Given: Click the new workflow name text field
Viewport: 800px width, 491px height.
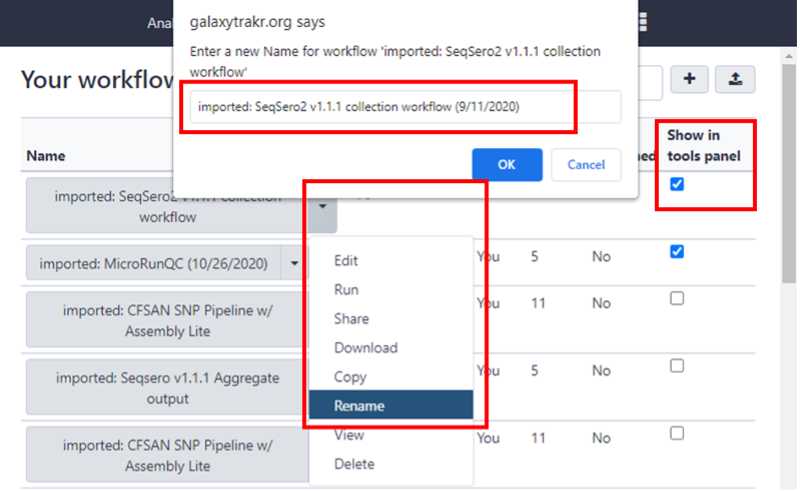Looking at the screenshot, I should [405, 107].
